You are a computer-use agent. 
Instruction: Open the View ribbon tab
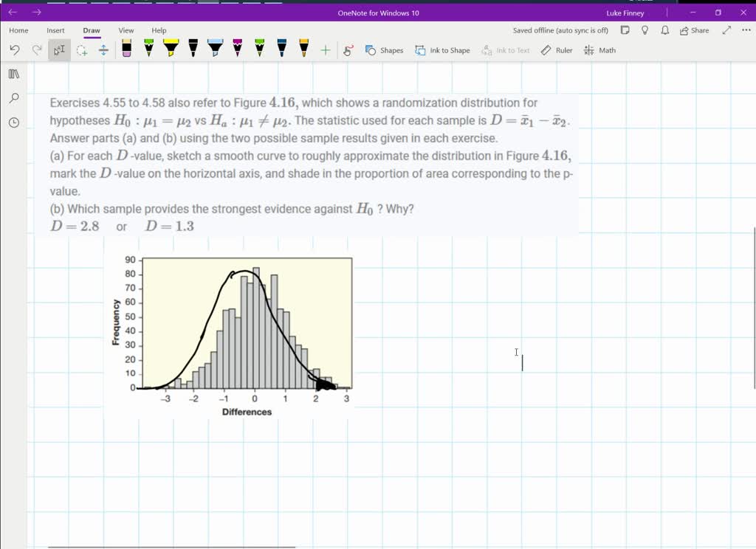[x=126, y=30]
